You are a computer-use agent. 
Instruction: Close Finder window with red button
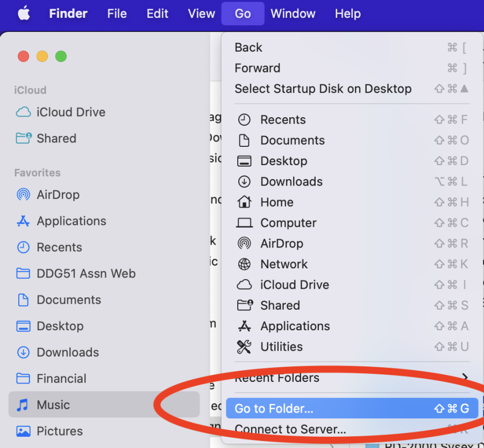(24, 56)
